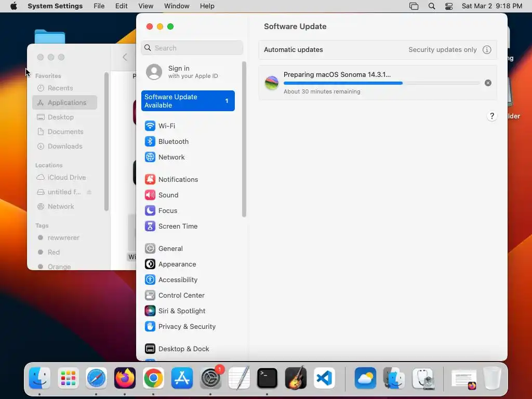Open the System Settings menu
The image size is (532, 399).
tap(55, 6)
